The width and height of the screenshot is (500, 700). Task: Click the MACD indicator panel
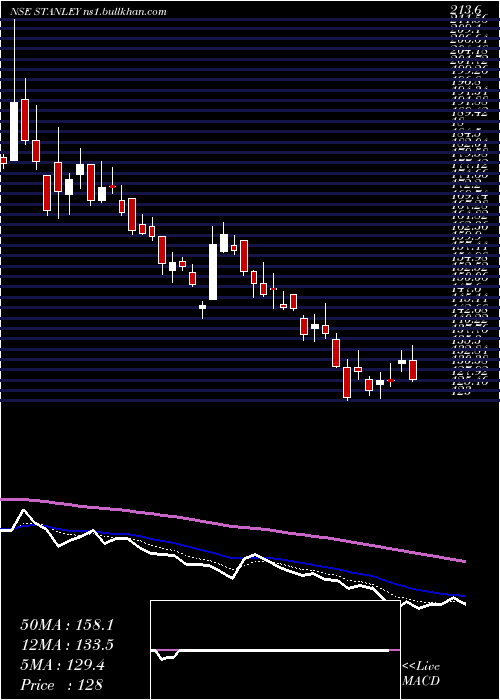point(275,650)
